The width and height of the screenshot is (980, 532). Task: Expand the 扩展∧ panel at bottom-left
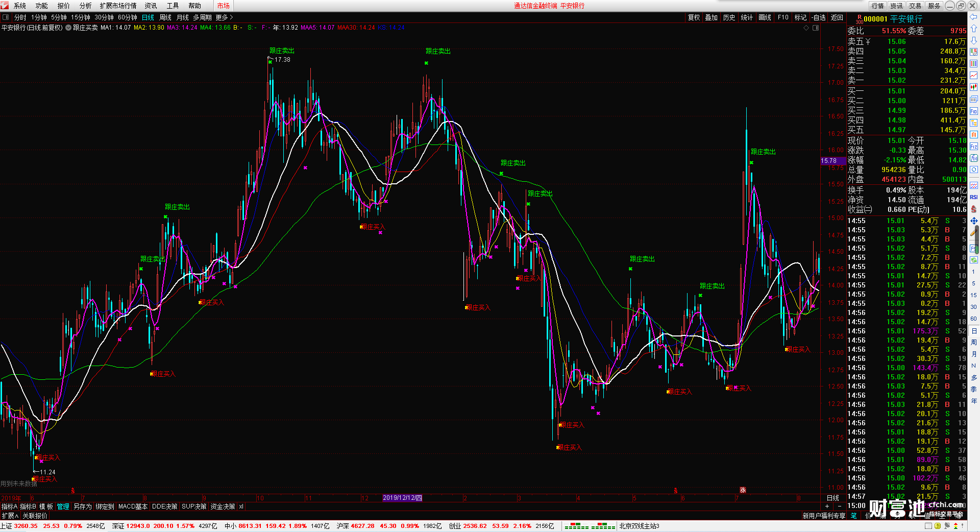(10, 516)
